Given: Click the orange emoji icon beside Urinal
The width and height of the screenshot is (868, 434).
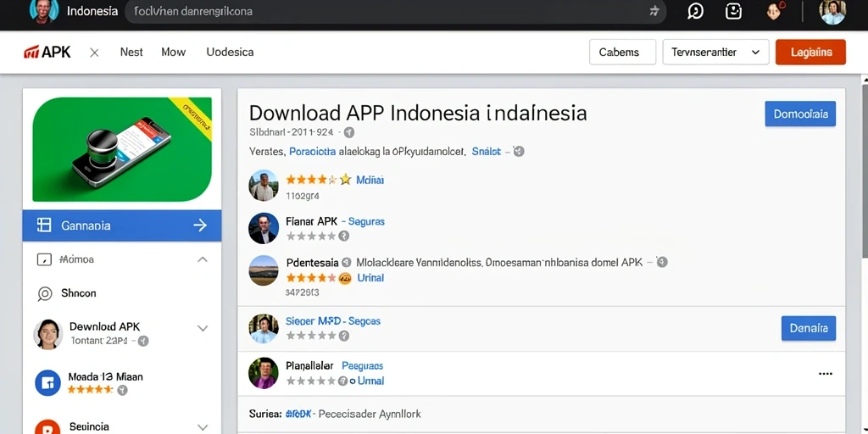Looking at the screenshot, I should click(x=345, y=278).
